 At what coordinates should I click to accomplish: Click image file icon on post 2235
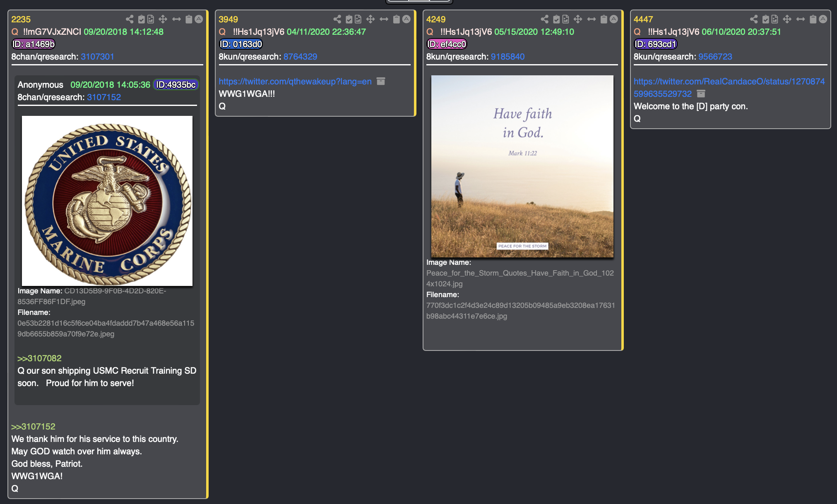[x=151, y=19]
